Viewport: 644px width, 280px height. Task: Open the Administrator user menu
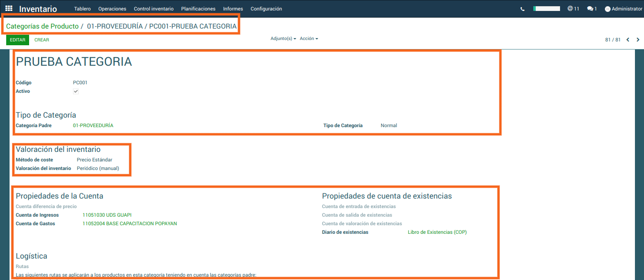(x=626, y=9)
